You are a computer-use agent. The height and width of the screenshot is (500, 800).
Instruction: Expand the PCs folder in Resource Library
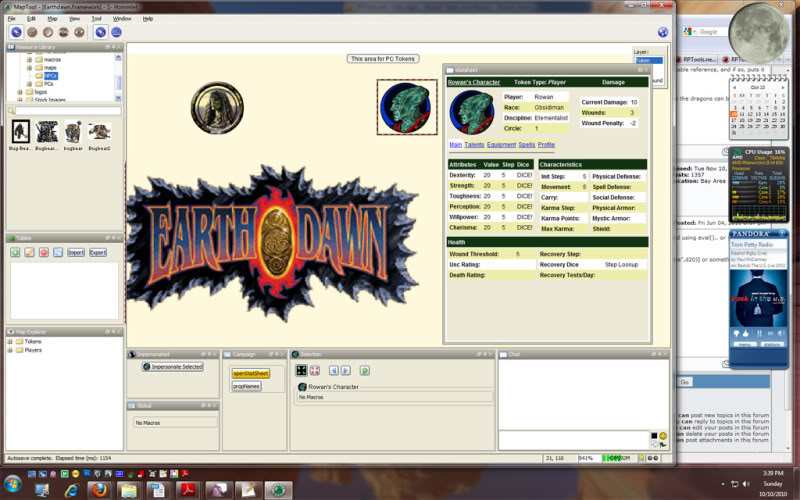pos(30,84)
